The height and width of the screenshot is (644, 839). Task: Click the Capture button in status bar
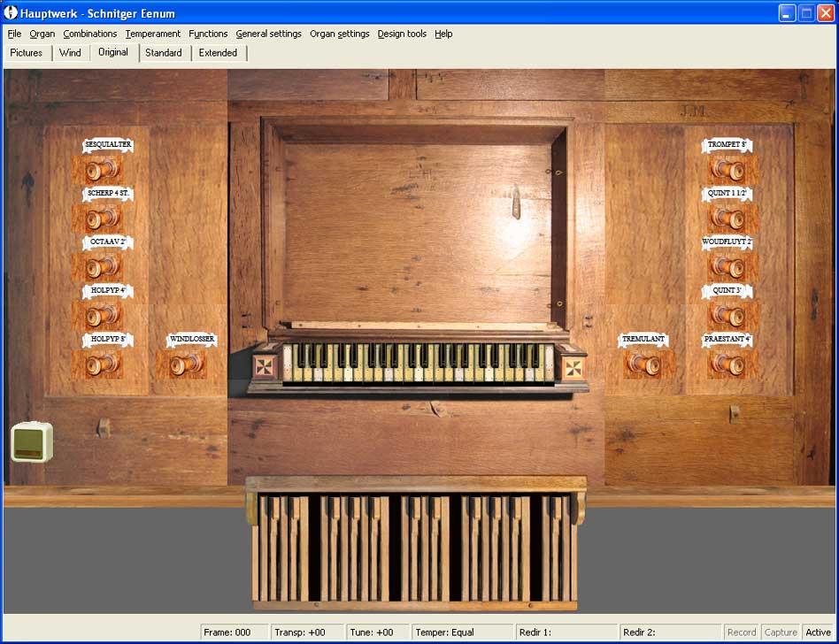tap(780, 632)
